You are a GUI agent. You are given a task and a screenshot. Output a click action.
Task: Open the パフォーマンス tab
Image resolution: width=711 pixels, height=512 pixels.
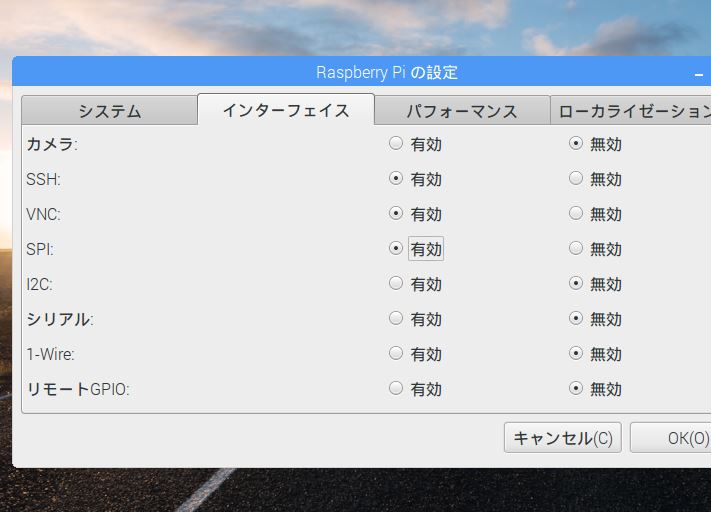click(x=462, y=111)
